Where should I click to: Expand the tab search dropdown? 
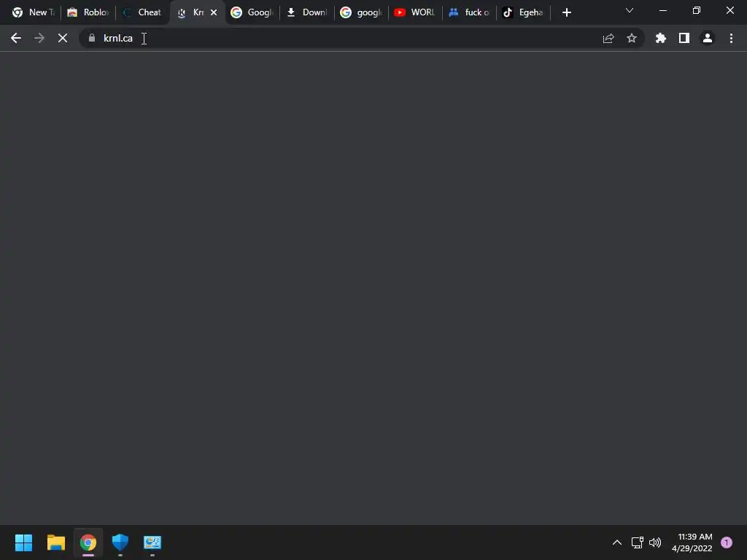pyautogui.click(x=630, y=10)
